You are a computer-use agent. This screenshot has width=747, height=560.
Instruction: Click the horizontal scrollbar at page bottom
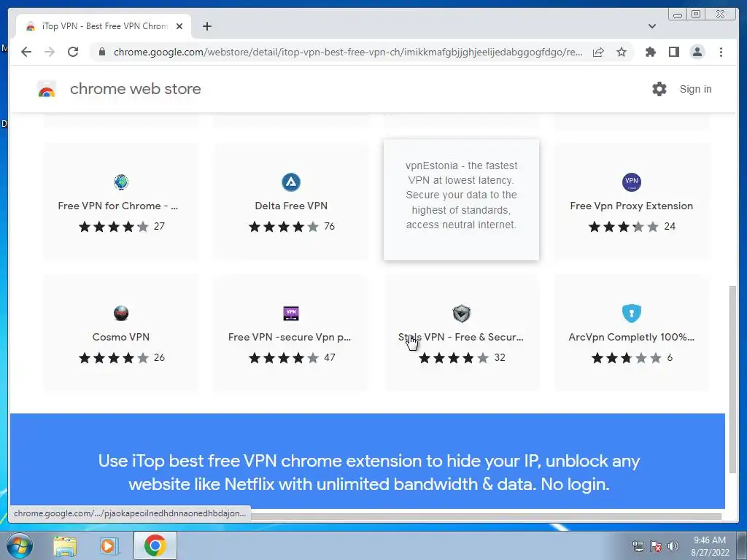[x=485, y=517]
